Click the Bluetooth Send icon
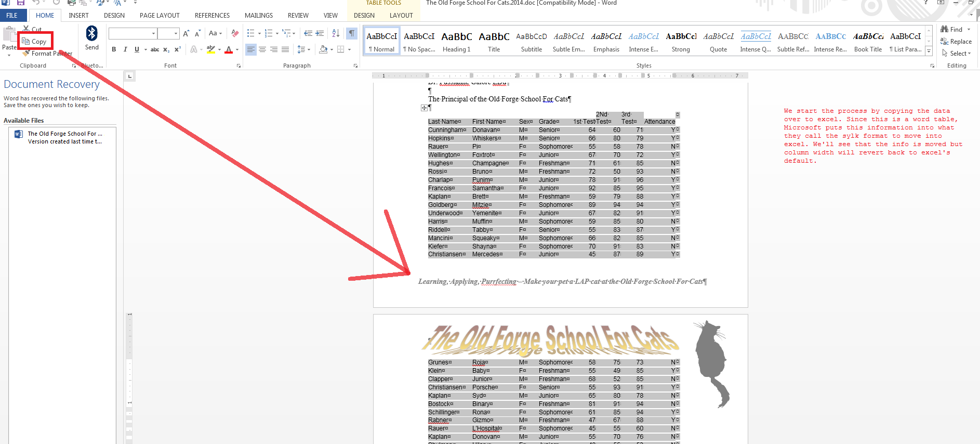 point(92,34)
